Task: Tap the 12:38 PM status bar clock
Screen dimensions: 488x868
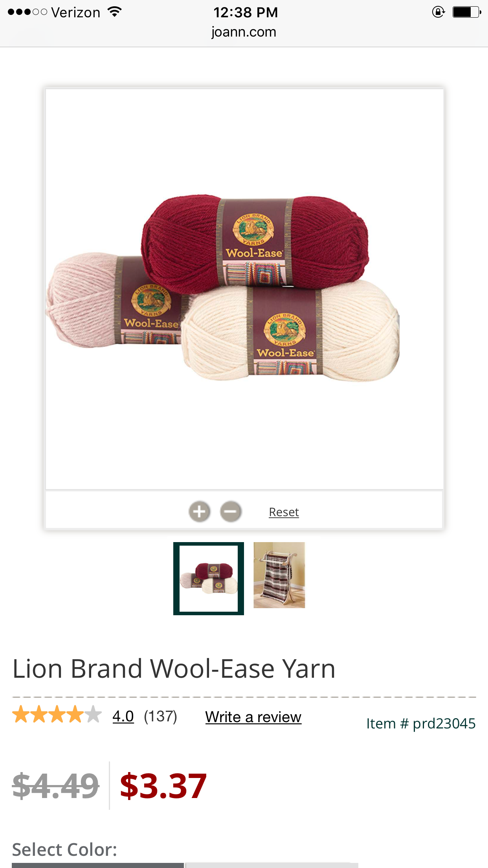Action: pos(246,12)
